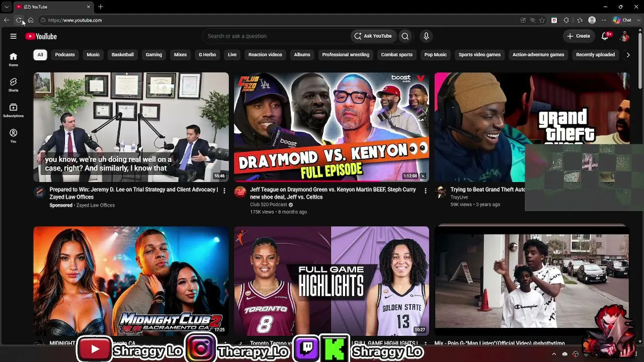Open Shorts from the sidebar
This screenshot has width=644, height=362.
tap(14, 84)
